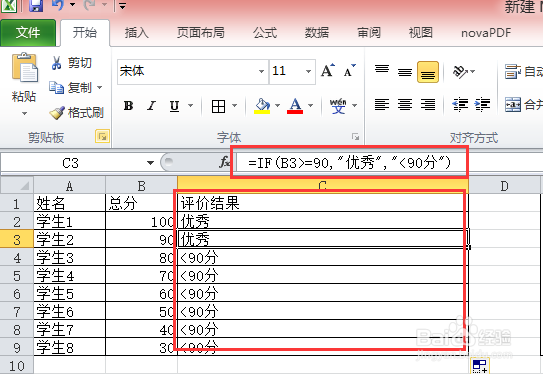Open the Auto Fill Options icon
The height and width of the screenshot is (374, 543).
[480, 366]
